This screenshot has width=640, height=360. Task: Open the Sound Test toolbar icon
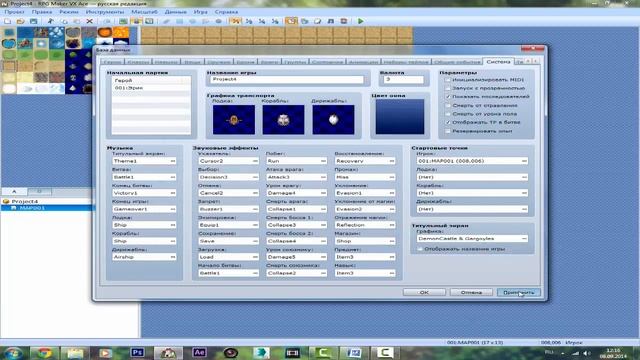click(331, 21)
